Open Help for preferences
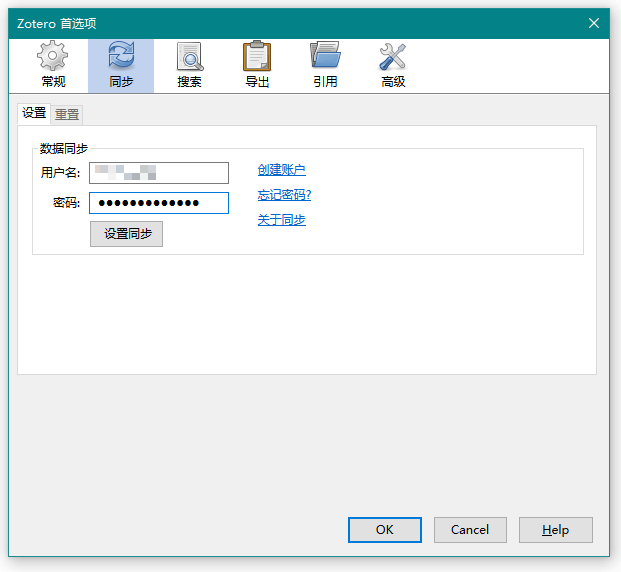621x572 pixels. pyautogui.click(x=556, y=530)
